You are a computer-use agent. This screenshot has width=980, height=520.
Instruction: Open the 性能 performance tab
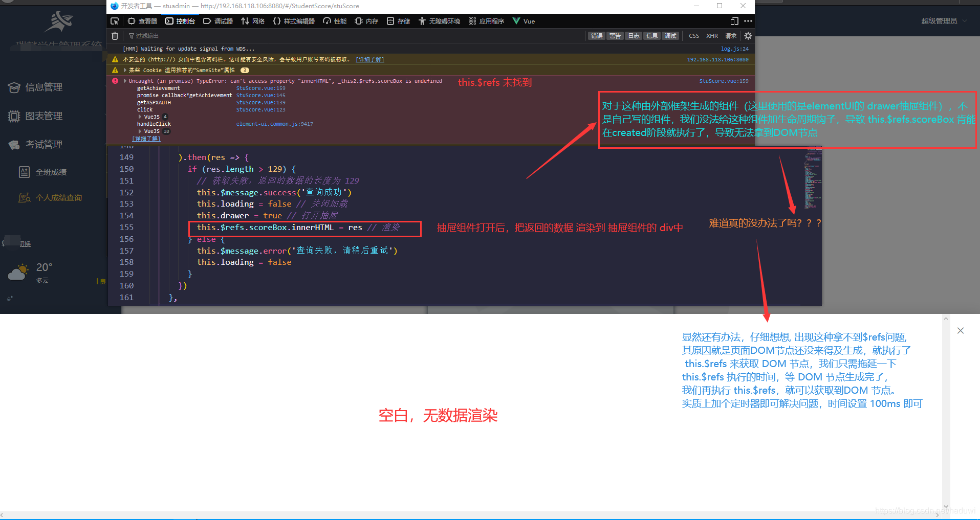point(335,21)
